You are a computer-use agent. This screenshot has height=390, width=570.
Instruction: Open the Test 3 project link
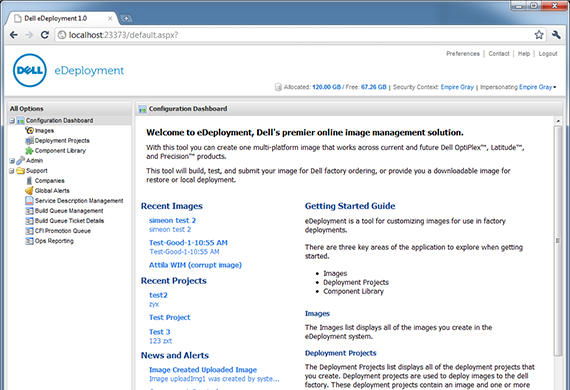[160, 332]
